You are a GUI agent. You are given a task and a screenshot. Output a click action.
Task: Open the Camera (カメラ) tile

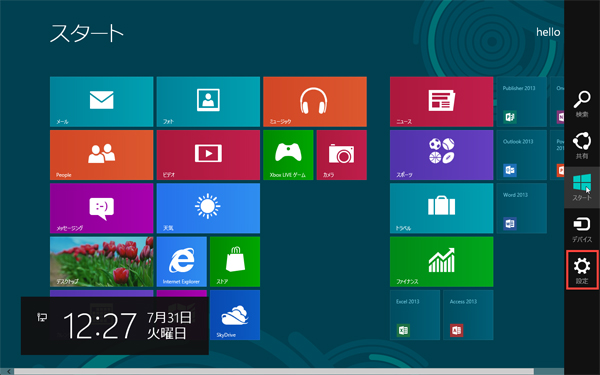[342, 155]
